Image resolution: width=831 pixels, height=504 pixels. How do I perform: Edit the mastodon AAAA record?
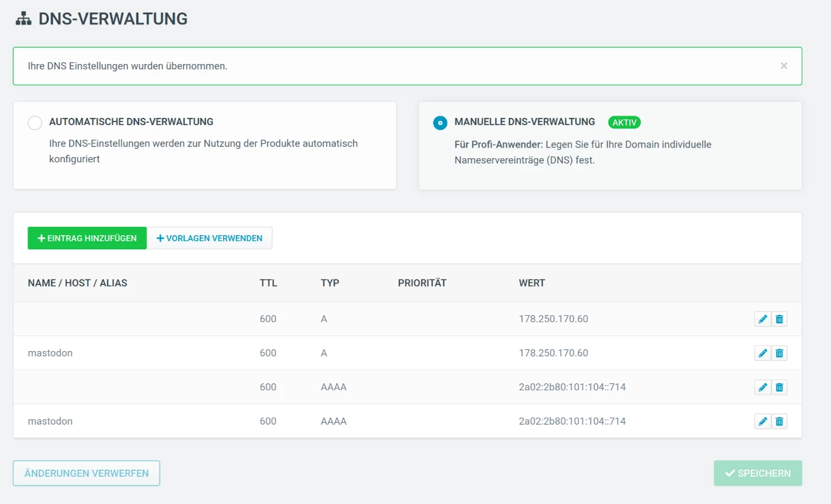click(x=762, y=422)
